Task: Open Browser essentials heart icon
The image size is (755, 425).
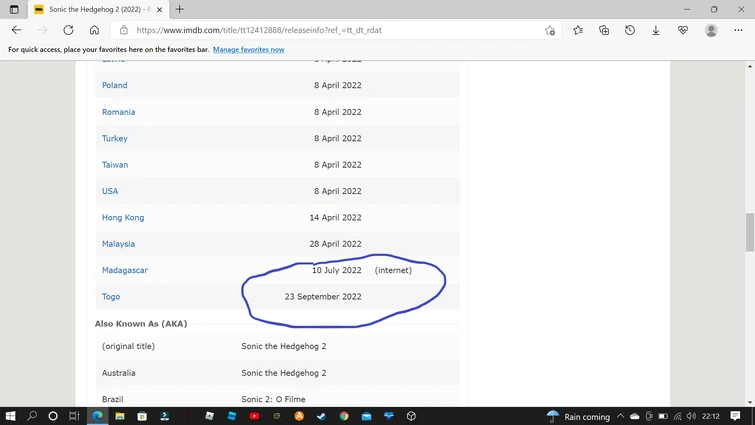Action: pos(683,30)
